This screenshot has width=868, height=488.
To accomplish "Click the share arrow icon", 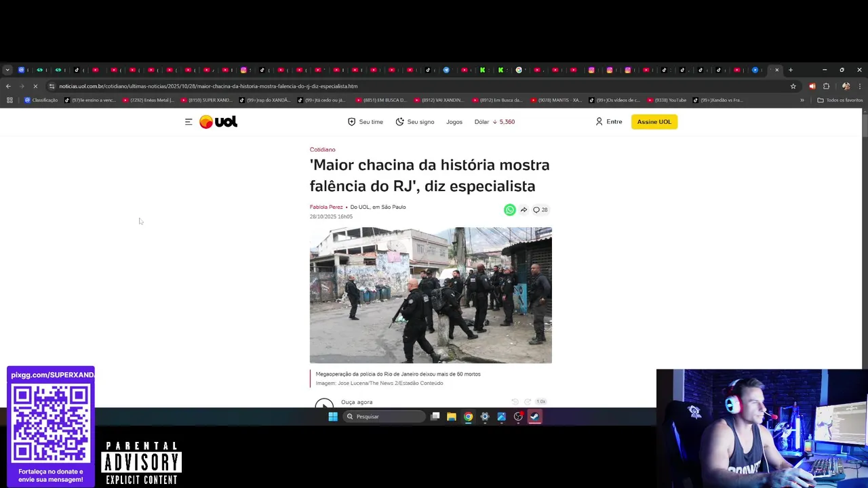I will click(524, 210).
